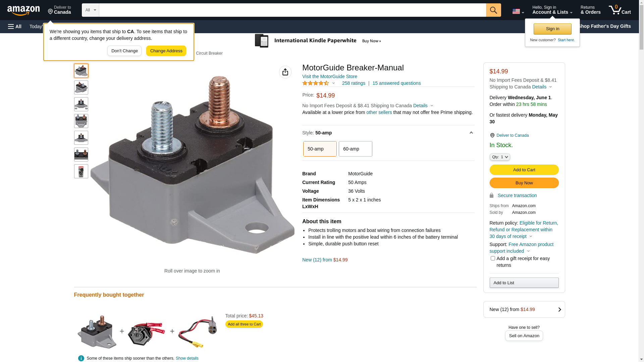Click the Amazon logo

[x=23, y=10]
